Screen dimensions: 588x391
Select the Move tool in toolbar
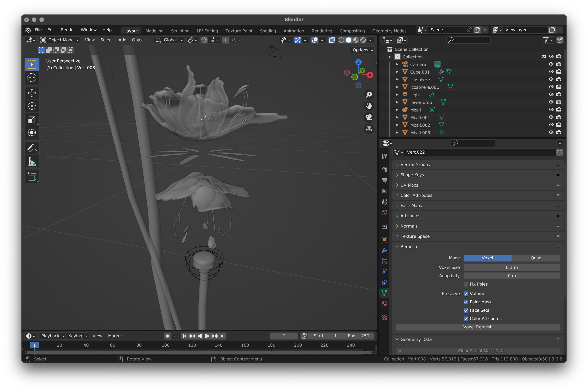coord(32,93)
